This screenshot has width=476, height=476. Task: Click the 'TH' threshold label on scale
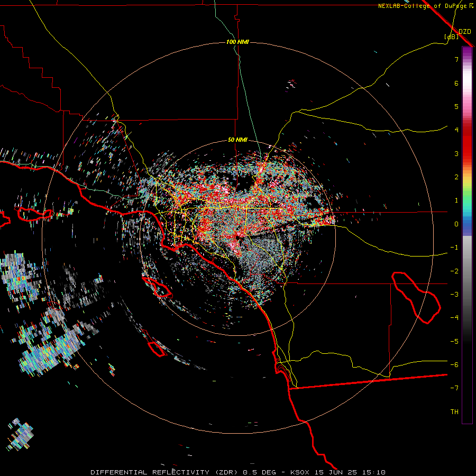(x=454, y=412)
